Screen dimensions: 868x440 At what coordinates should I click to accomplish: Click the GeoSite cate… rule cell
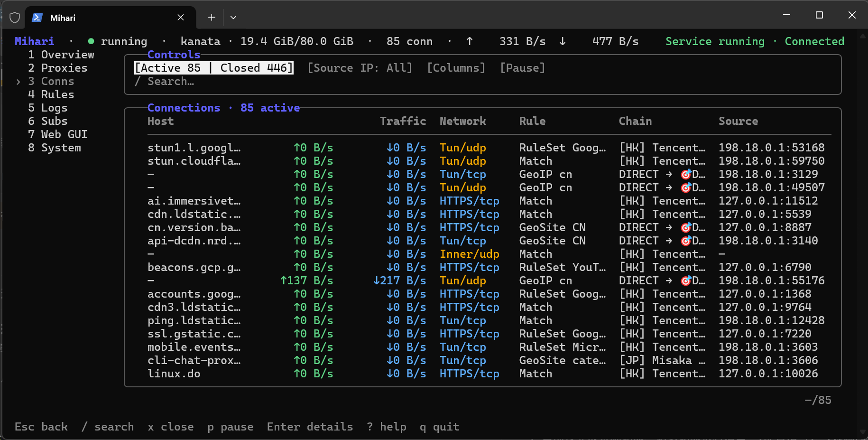(563, 360)
